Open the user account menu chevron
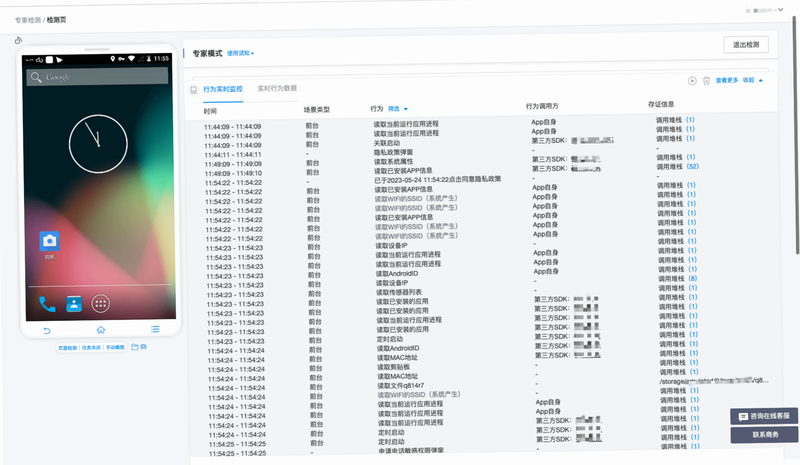 click(x=780, y=10)
